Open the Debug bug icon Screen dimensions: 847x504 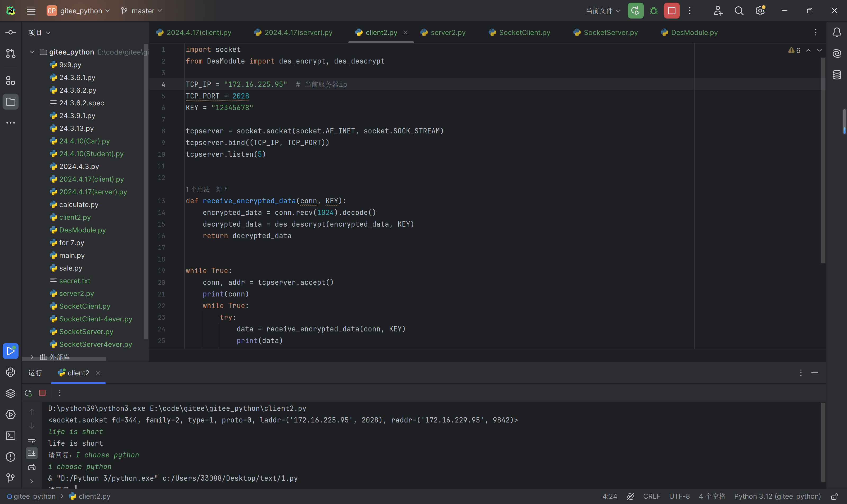coord(654,11)
